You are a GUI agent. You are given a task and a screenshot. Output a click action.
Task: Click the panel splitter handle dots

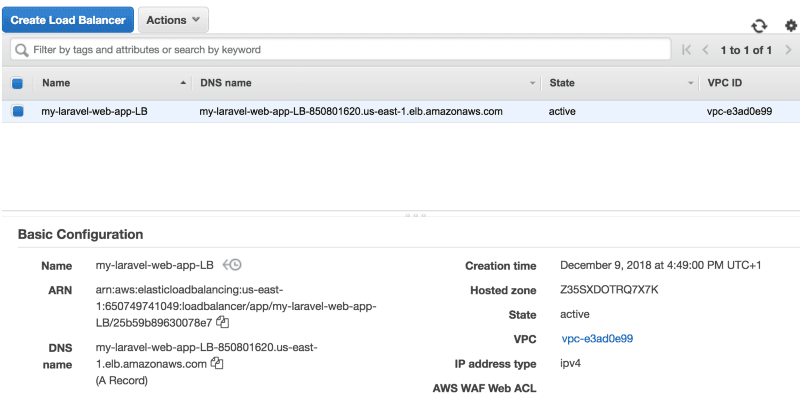click(416, 215)
